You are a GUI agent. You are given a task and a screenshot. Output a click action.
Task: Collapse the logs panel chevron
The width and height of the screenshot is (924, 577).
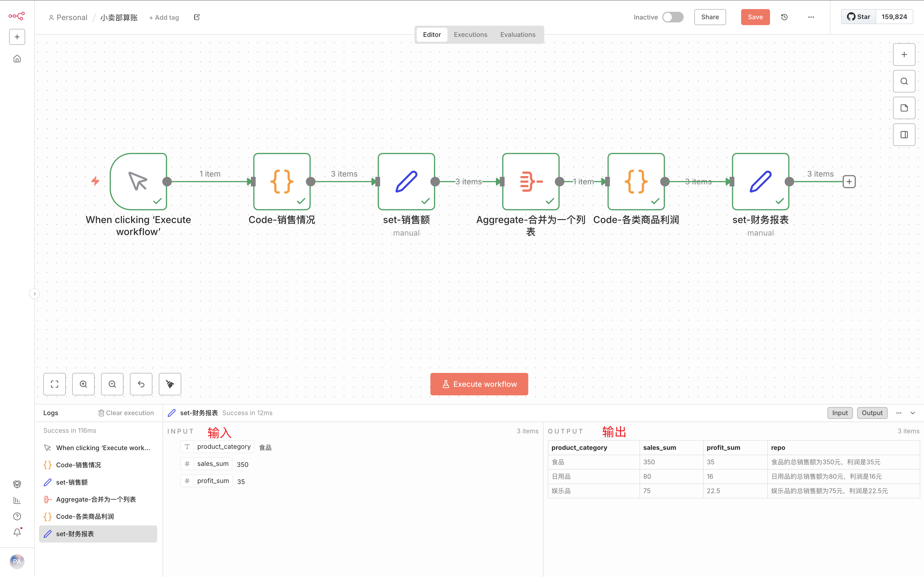[913, 413]
